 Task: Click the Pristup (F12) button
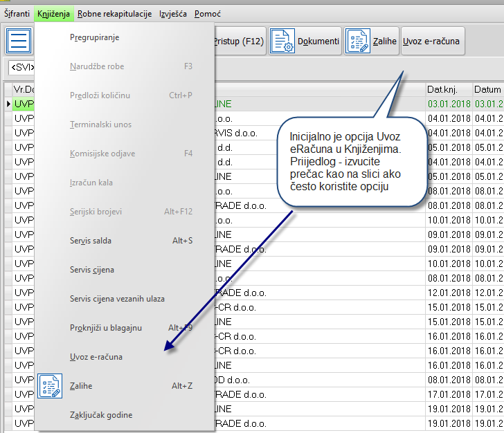click(239, 42)
